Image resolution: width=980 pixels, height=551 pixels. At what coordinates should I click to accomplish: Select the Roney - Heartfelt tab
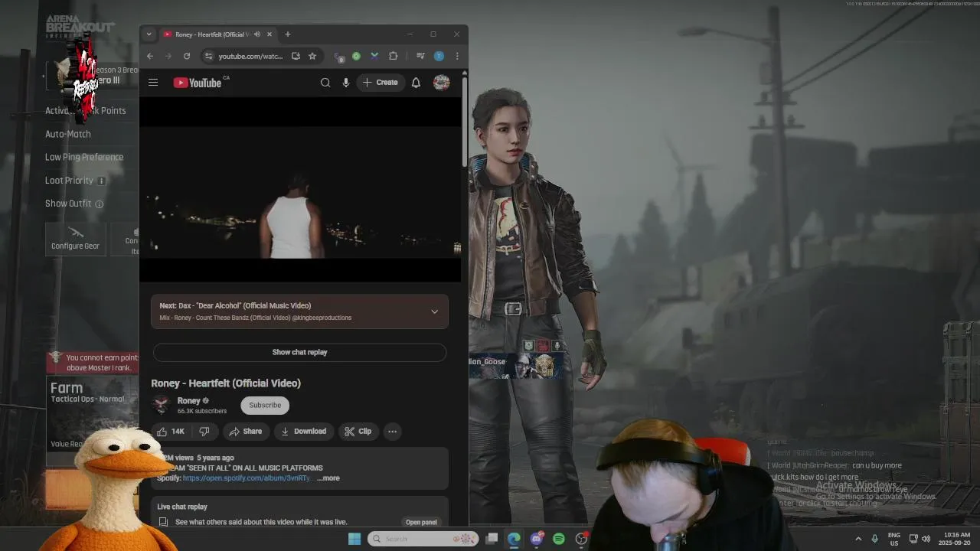[218, 34]
